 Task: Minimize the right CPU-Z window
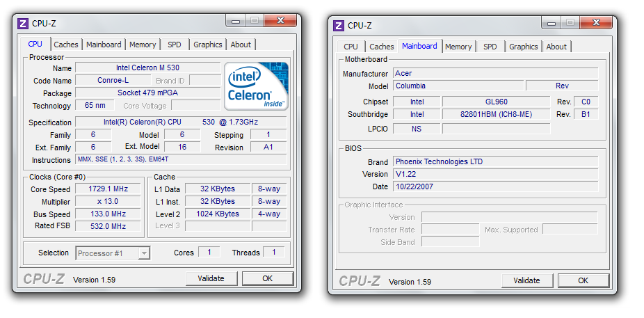552,22
